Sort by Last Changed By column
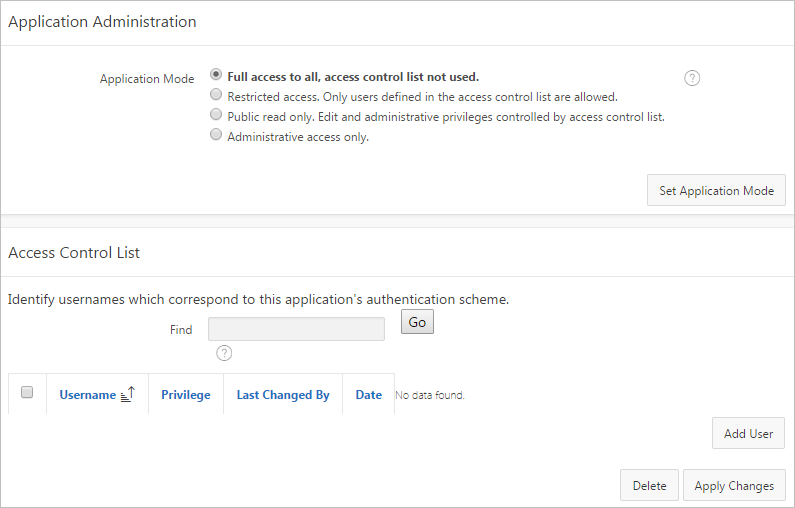The image size is (795, 508). [x=283, y=395]
